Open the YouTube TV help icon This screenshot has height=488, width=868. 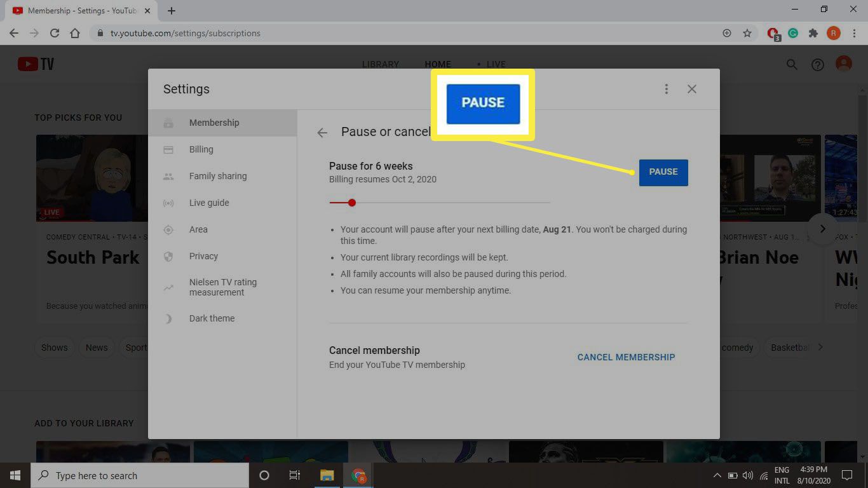coord(818,64)
